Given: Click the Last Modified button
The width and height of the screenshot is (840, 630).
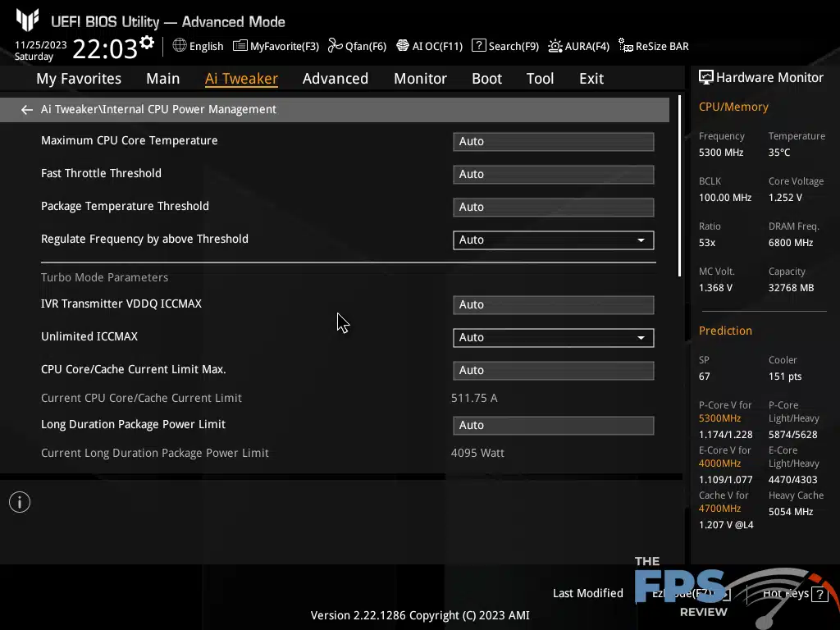Looking at the screenshot, I should tap(587, 593).
